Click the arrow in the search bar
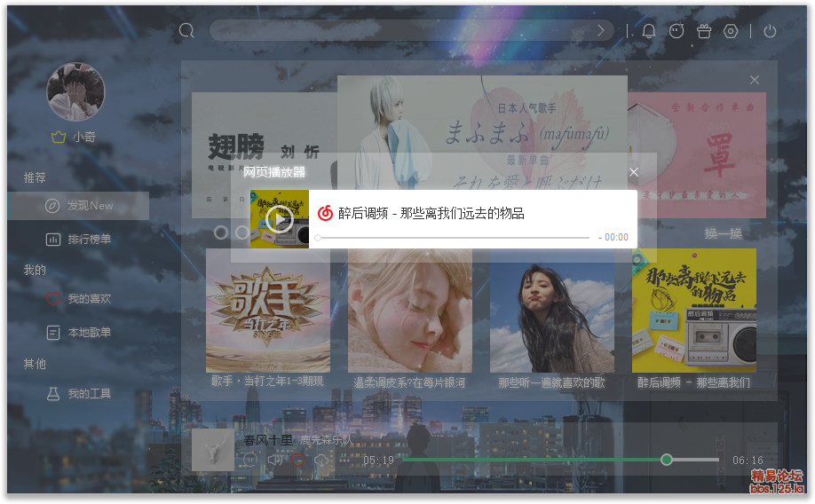Viewport: 815px width, 504px height. (601, 31)
